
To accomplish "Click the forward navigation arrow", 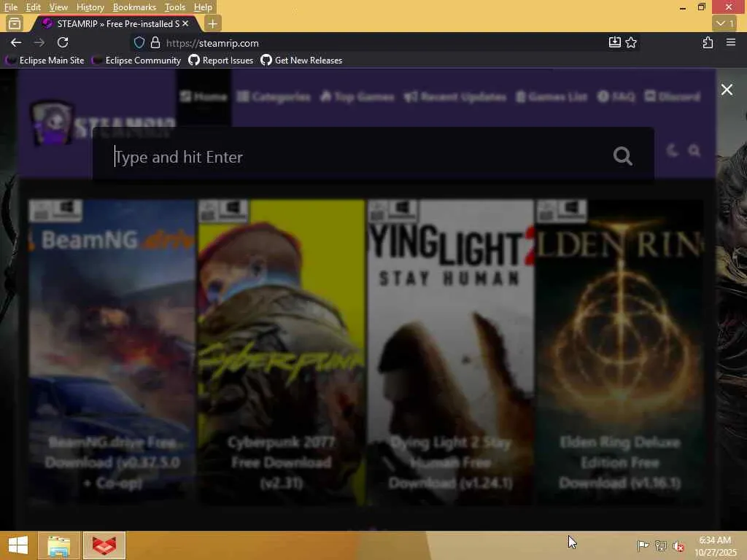I will [39, 43].
